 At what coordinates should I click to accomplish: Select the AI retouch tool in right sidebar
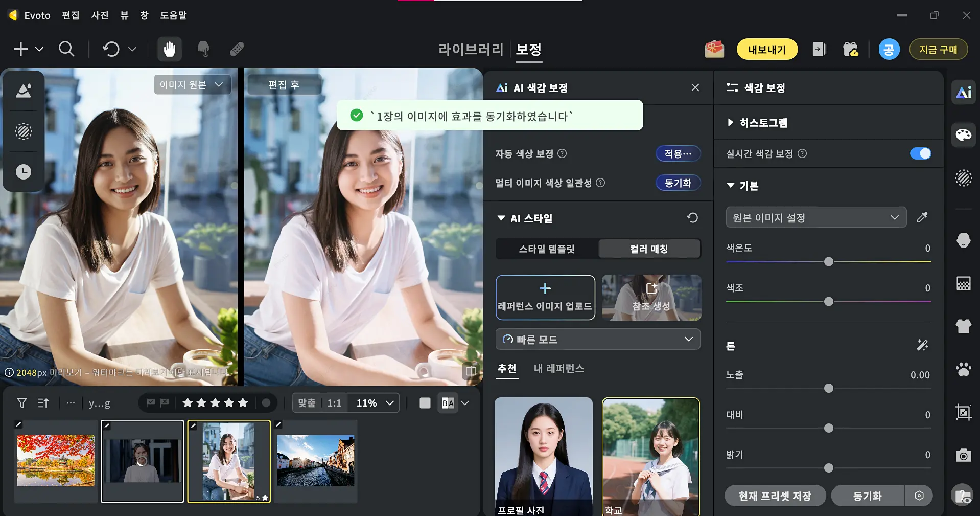[x=964, y=92]
